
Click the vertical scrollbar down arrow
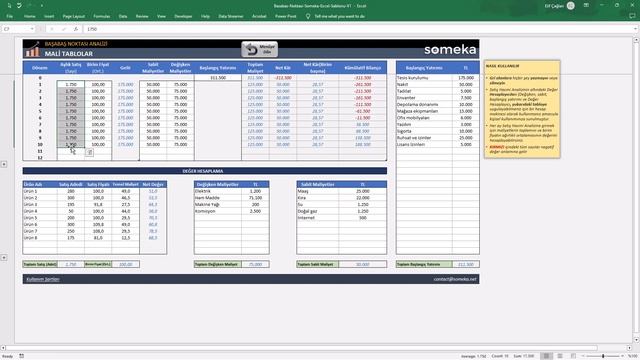[x=636, y=340]
